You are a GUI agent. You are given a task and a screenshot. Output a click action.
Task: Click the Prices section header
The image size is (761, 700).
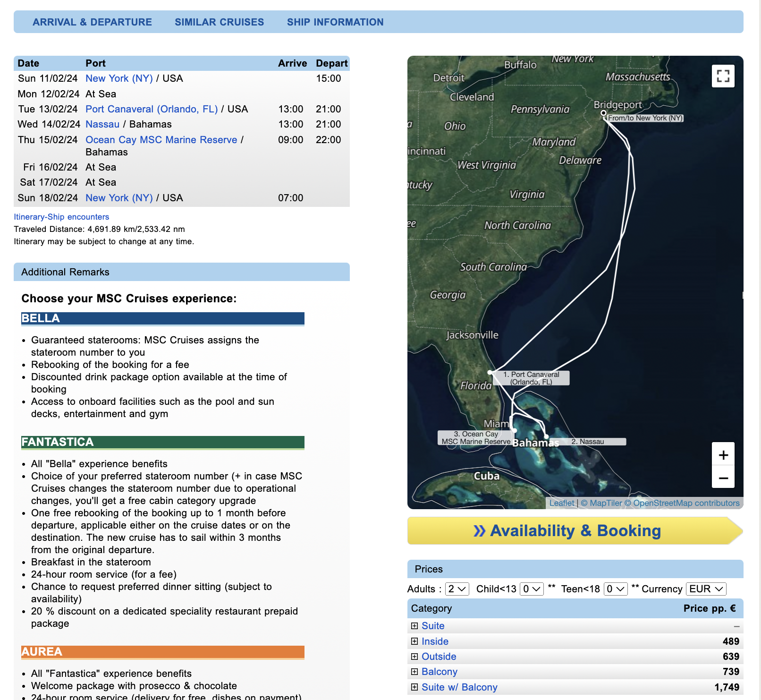[x=575, y=569]
